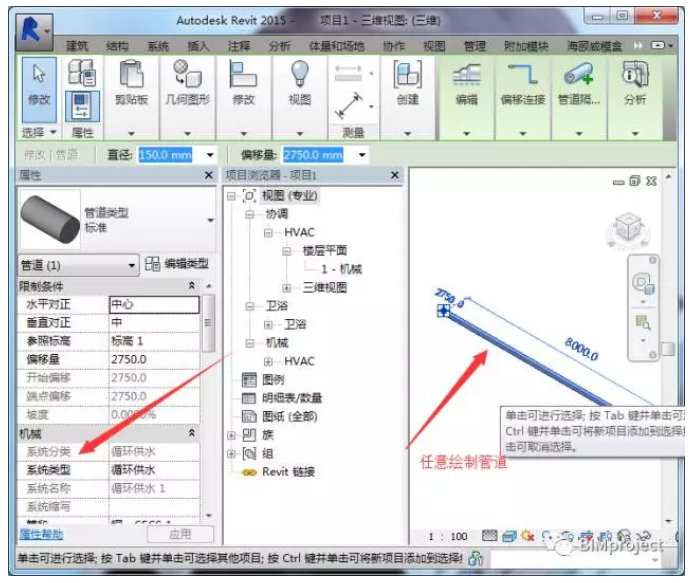Open the 视图 lightbulb panel icon
This screenshot has height=583, width=695.
point(300,74)
